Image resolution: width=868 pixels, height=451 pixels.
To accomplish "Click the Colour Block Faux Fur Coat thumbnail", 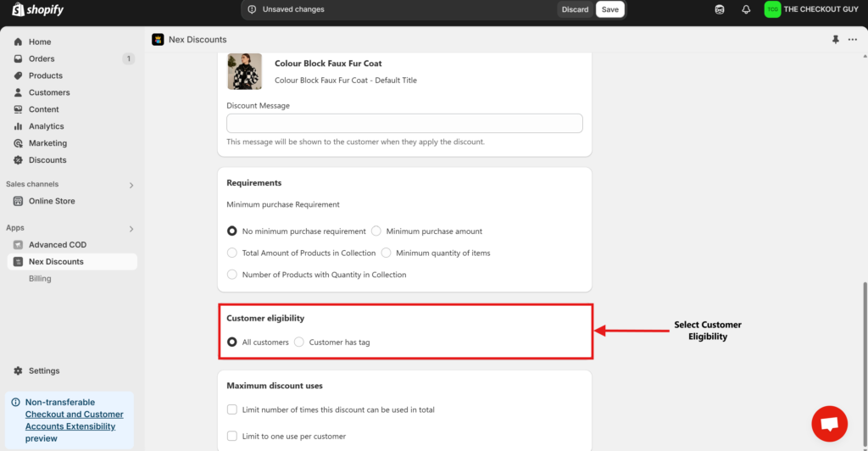I will pyautogui.click(x=245, y=71).
